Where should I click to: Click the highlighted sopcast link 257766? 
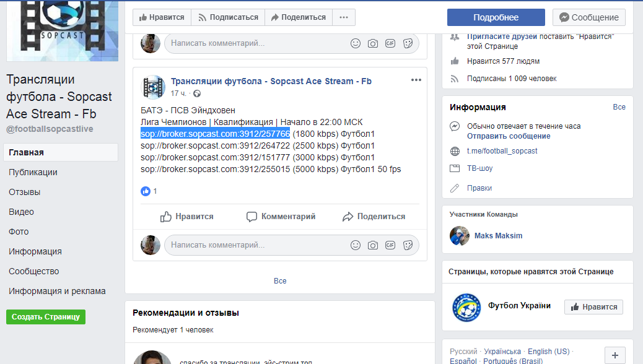point(216,134)
